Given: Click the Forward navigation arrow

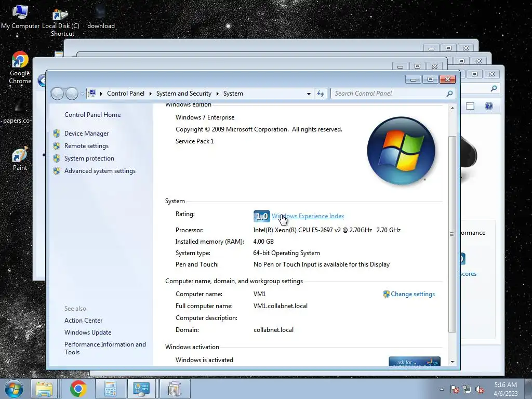Looking at the screenshot, I should (x=72, y=94).
